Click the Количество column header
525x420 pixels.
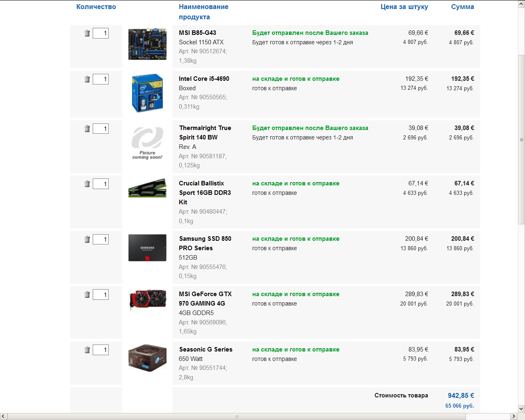(96, 7)
